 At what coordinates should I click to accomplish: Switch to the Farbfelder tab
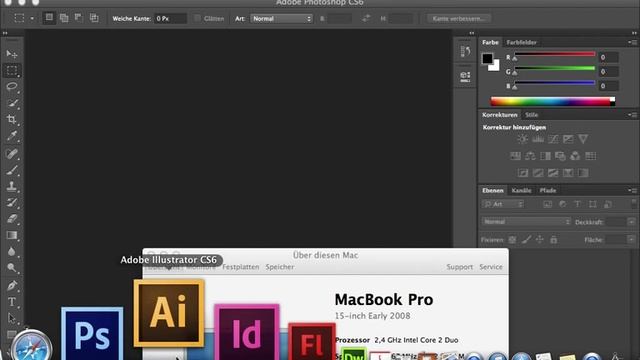[521, 42]
